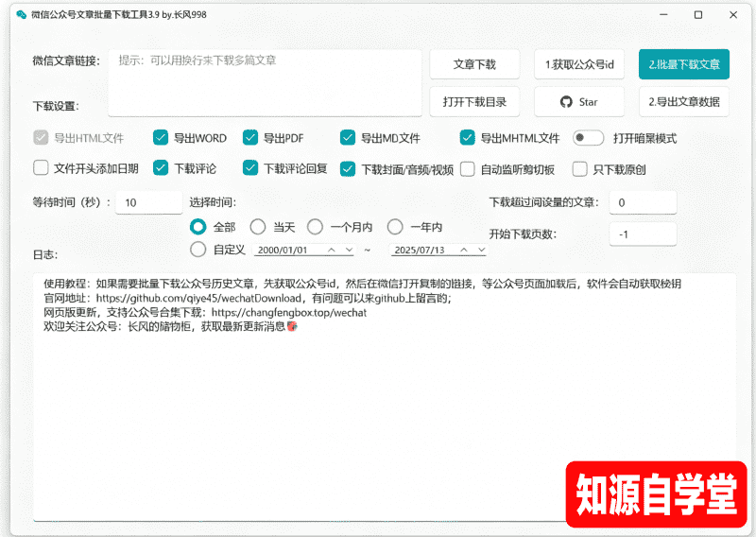This screenshot has width=756, height=537.
Task: Enable 只下载原创 checkbox
Action: coord(579,169)
